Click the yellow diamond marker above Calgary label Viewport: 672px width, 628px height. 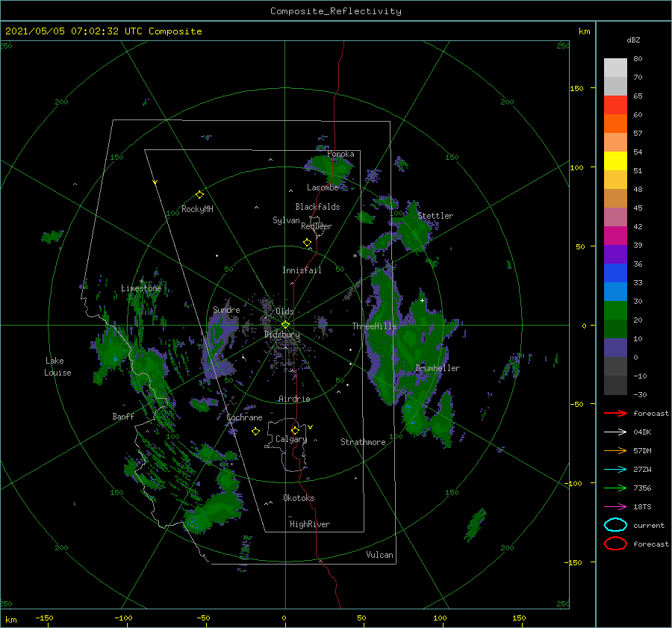[x=295, y=430]
